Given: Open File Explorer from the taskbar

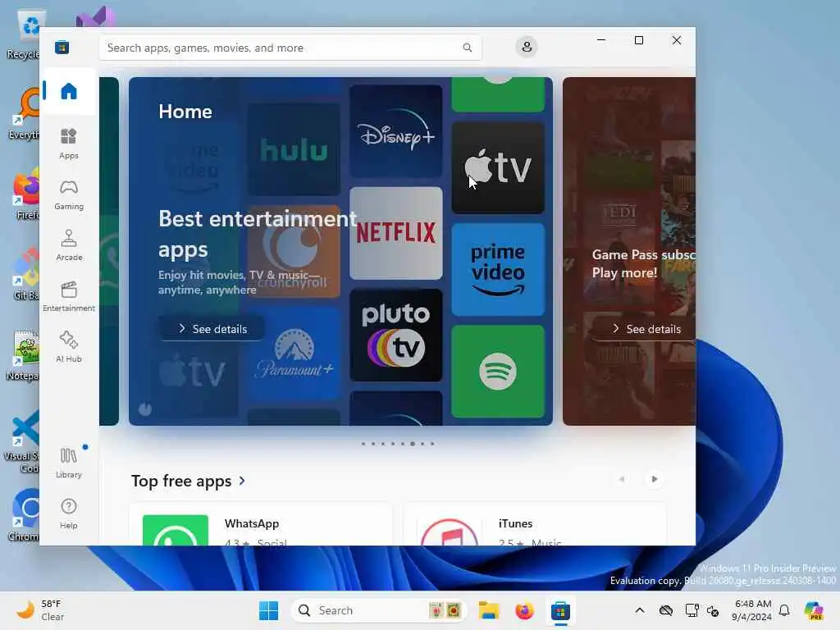Looking at the screenshot, I should click(489, 610).
